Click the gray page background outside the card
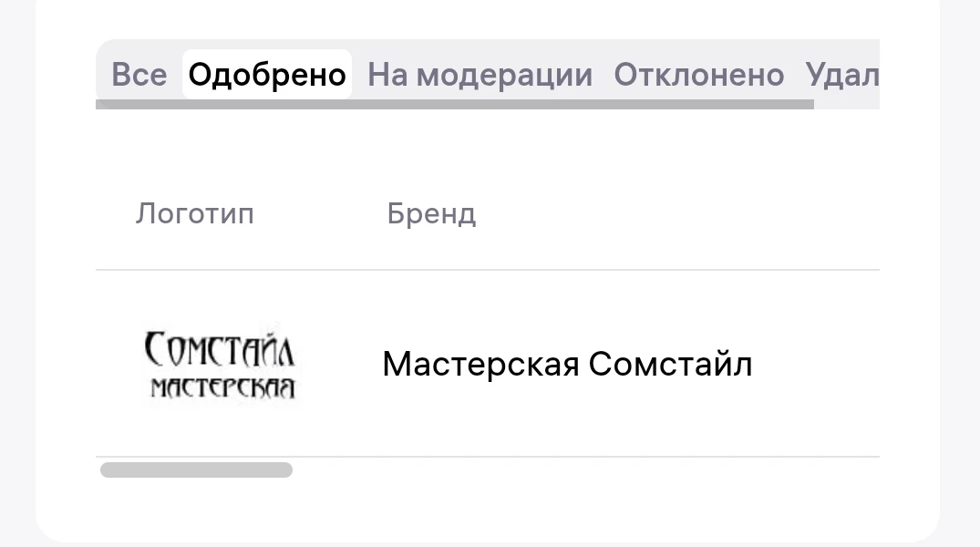 [x=962, y=273]
